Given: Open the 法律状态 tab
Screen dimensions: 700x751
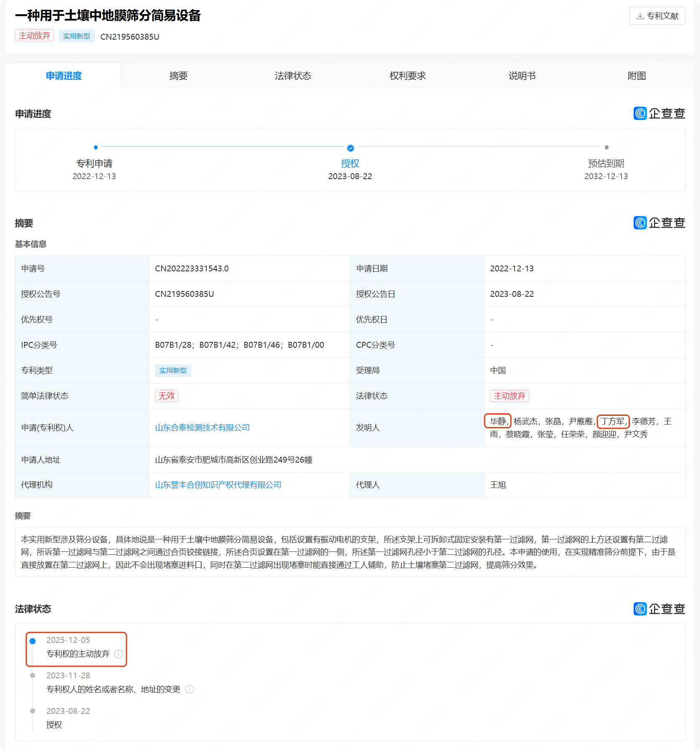Looking at the screenshot, I should 293,76.
